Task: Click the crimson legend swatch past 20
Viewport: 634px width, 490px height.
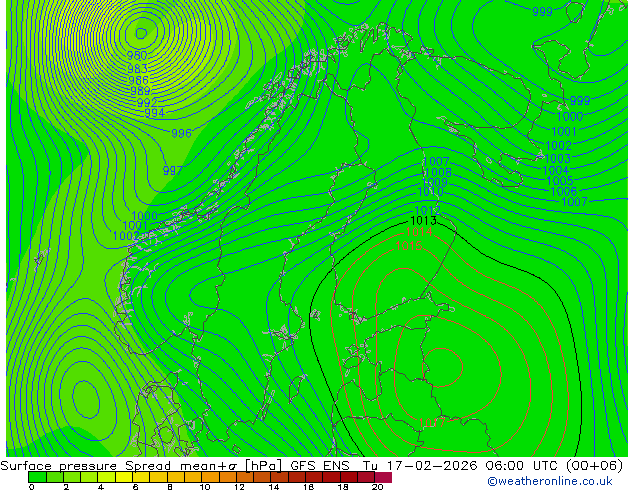Action: (x=383, y=477)
